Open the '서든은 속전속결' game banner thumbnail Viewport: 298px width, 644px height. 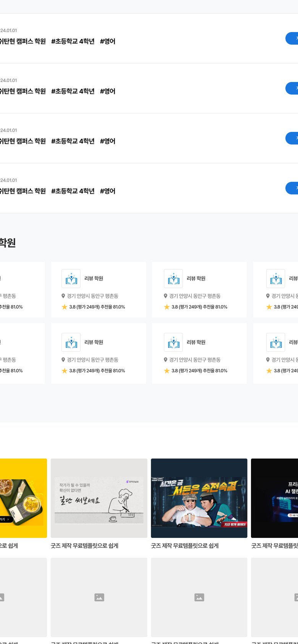point(199,498)
